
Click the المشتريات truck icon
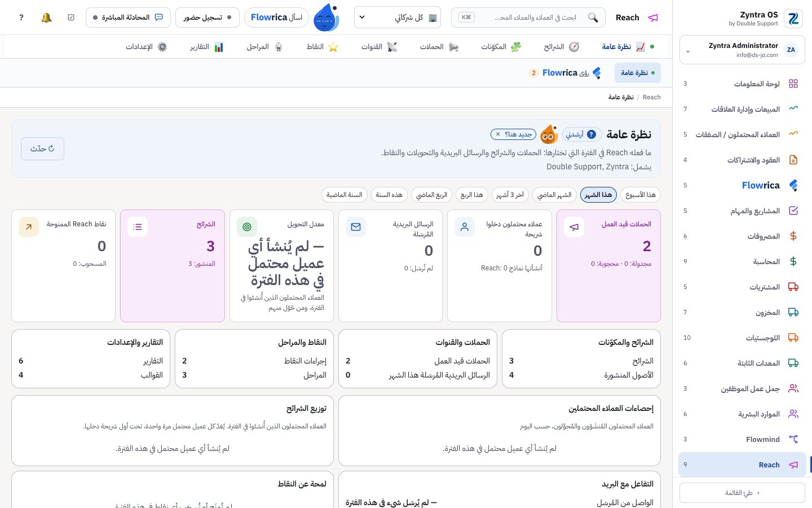pyautogui.click(x=793, y=287)
